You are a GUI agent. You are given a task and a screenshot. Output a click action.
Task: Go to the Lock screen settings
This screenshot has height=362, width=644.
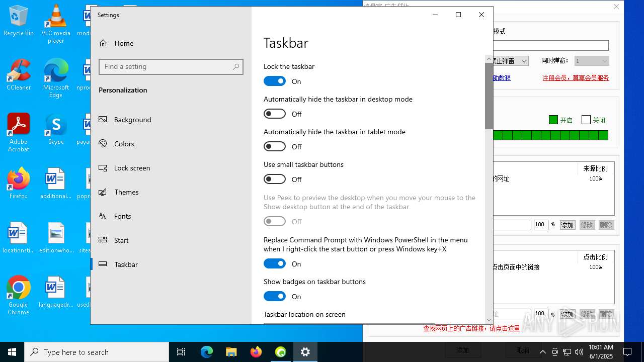click(x=171, y=168)
